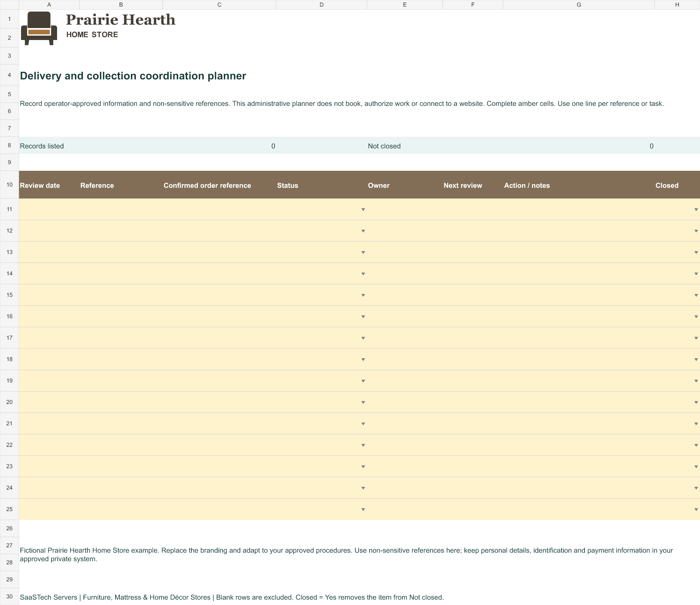Select the Not closed count value 0
Viewport: 700px width, 605px height.
tap(652, 146)
